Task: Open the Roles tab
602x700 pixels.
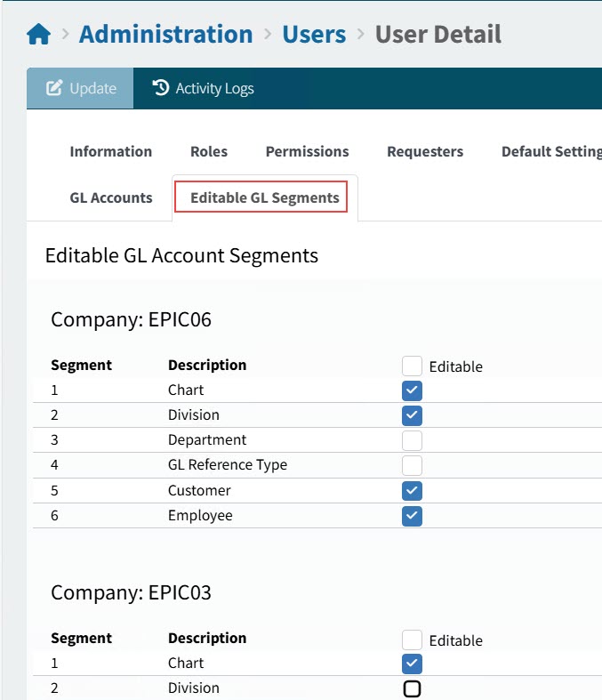Action: (209, 151)
